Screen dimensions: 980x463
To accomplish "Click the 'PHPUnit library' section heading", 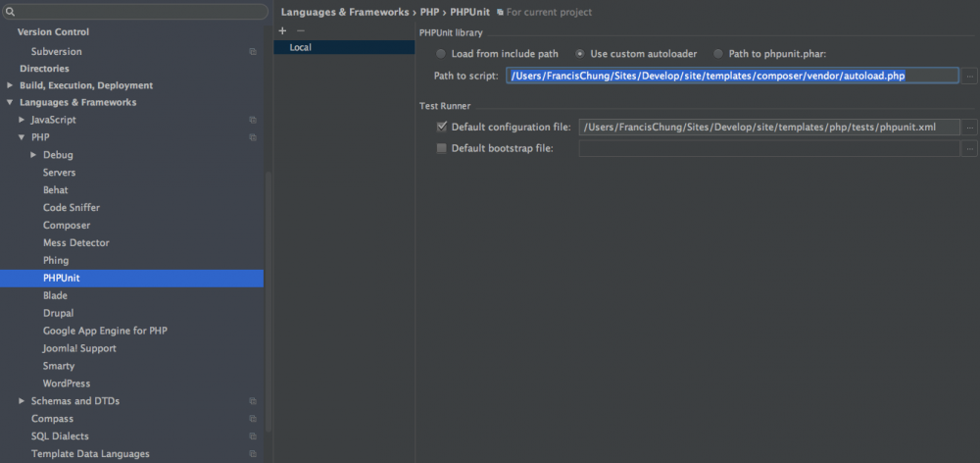I will click(x=451, y=32).
